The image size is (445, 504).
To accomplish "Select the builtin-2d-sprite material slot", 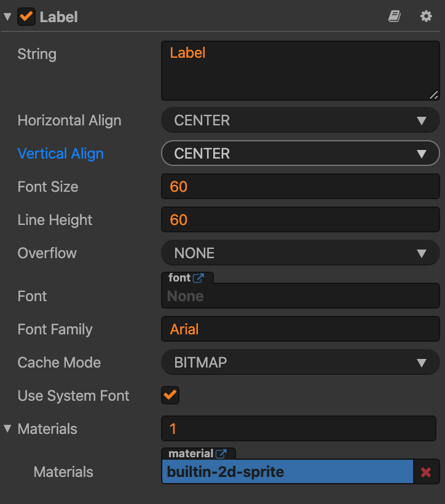I will [x=287, y=472].
